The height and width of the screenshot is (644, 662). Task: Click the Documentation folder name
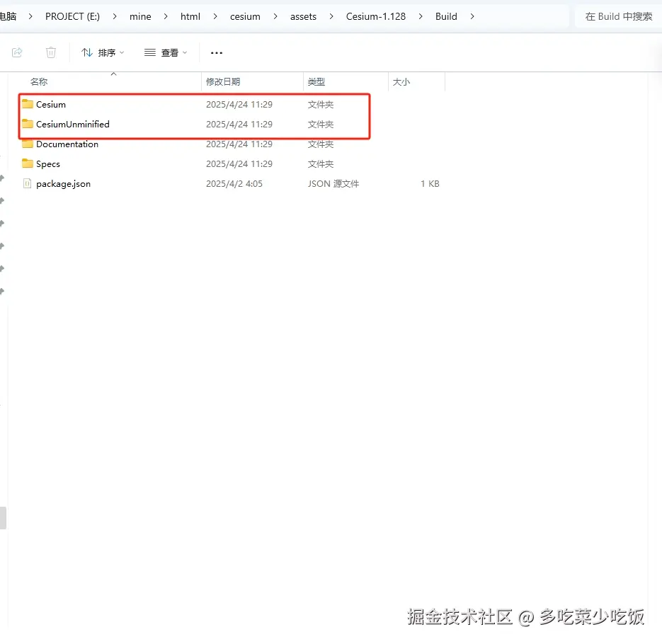pos(67,144)
